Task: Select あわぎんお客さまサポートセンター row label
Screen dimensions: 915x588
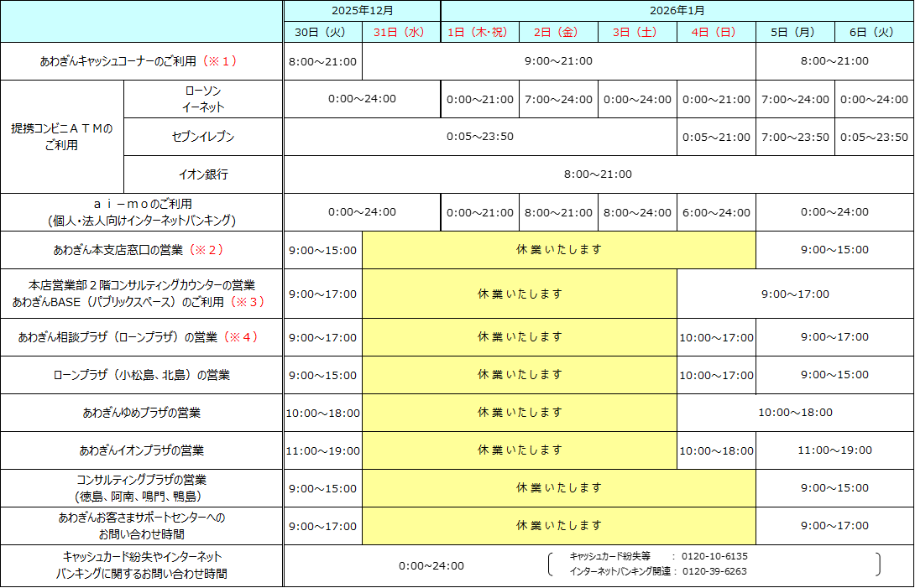Action: 141,526
